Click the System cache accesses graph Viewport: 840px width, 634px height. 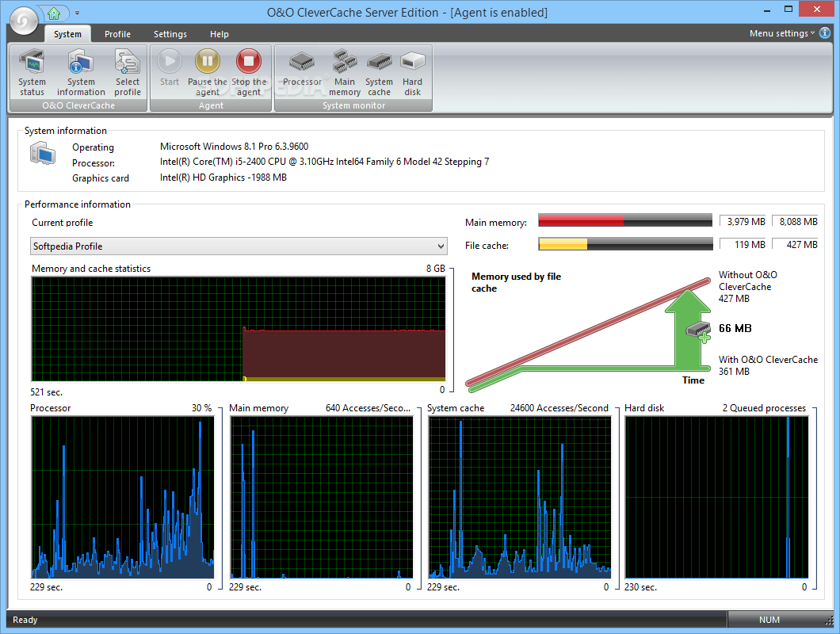pos(520,498)
